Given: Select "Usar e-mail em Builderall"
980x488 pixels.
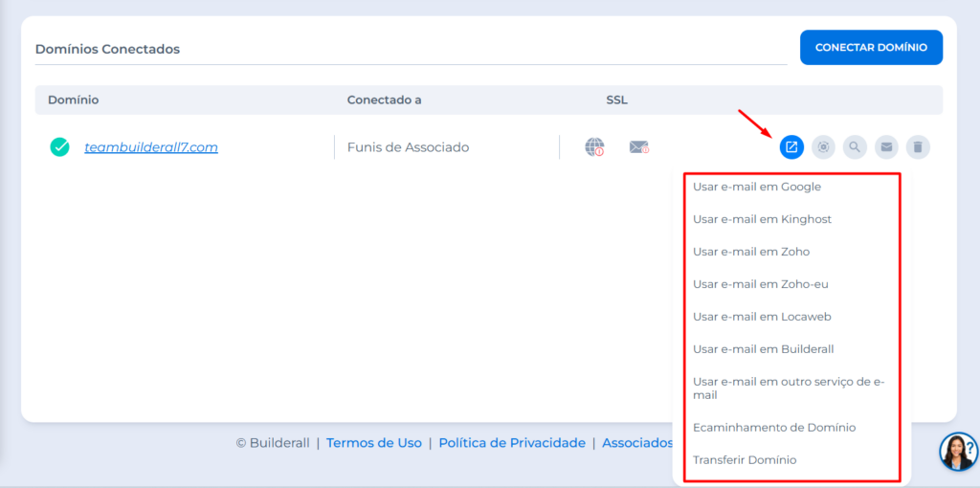Looking at the screenshot, I should (x=763, y=349).
